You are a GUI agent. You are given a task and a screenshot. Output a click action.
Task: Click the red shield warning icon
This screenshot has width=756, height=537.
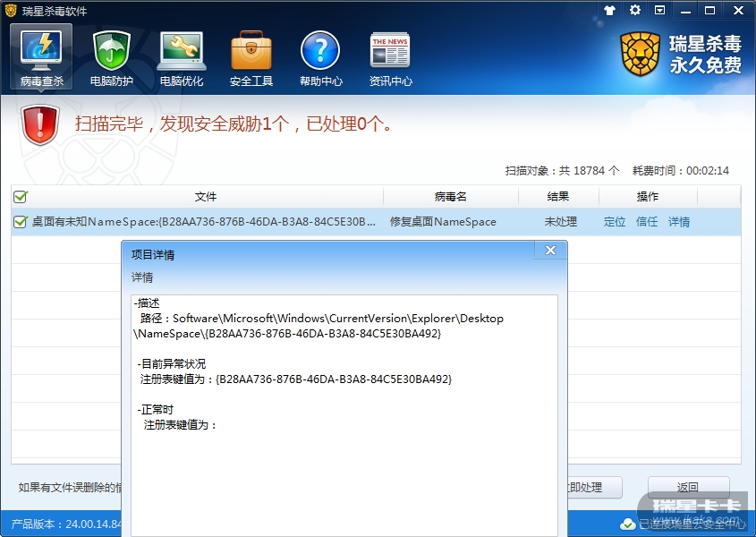pyautogui.click(x=40, y=125)
